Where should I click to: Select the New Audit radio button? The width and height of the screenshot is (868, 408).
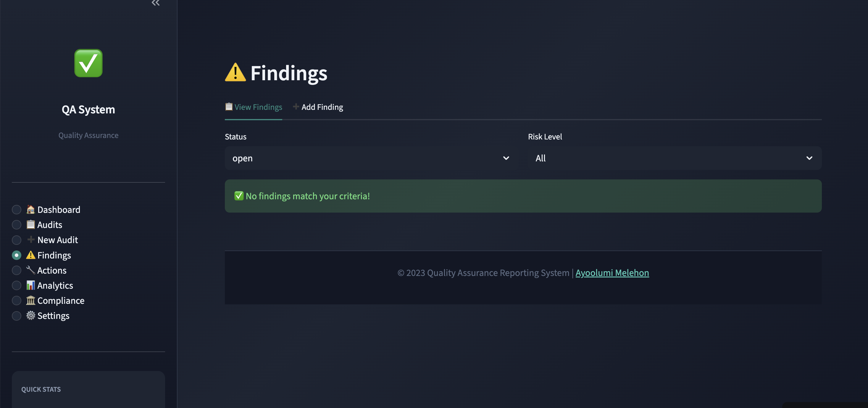coord(17,240)
